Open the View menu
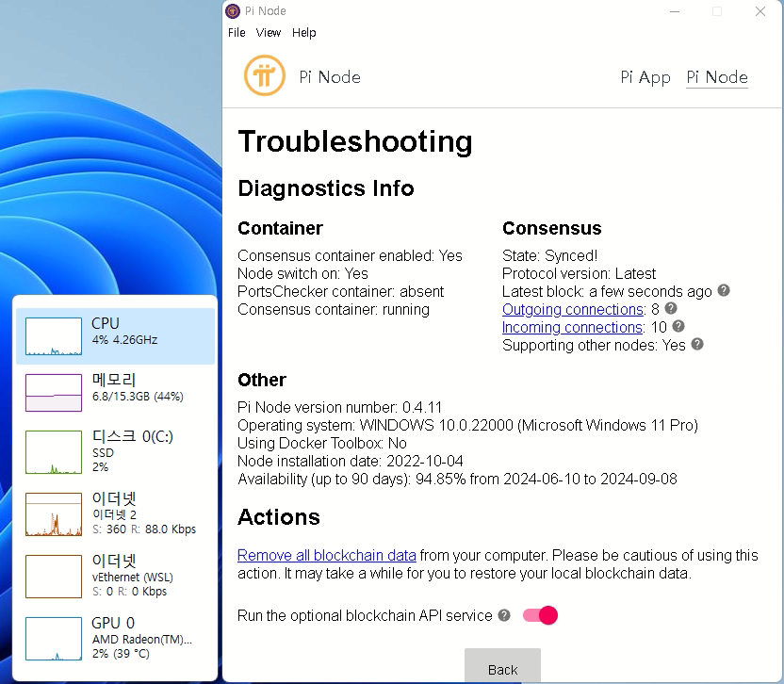784x684 pixels. pos(268,33)
